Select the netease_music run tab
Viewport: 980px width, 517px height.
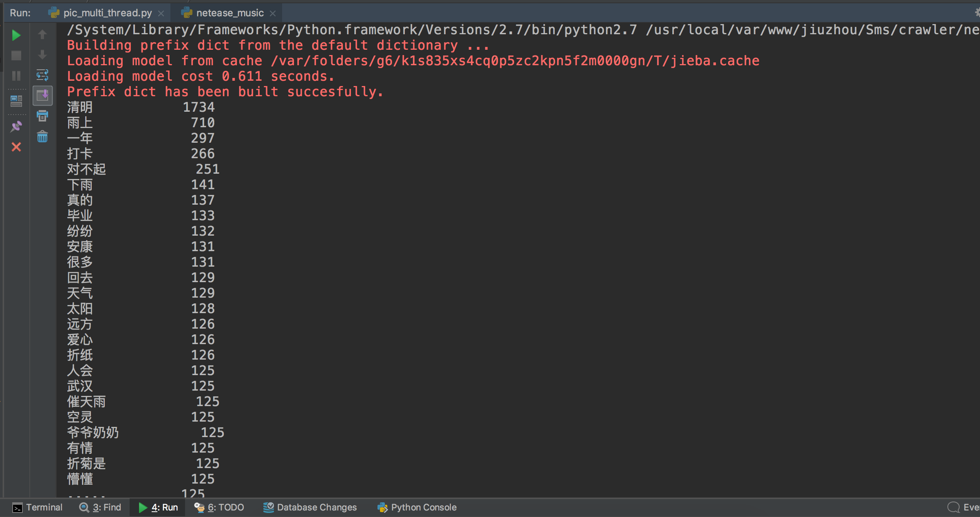(x=230, y=13)
